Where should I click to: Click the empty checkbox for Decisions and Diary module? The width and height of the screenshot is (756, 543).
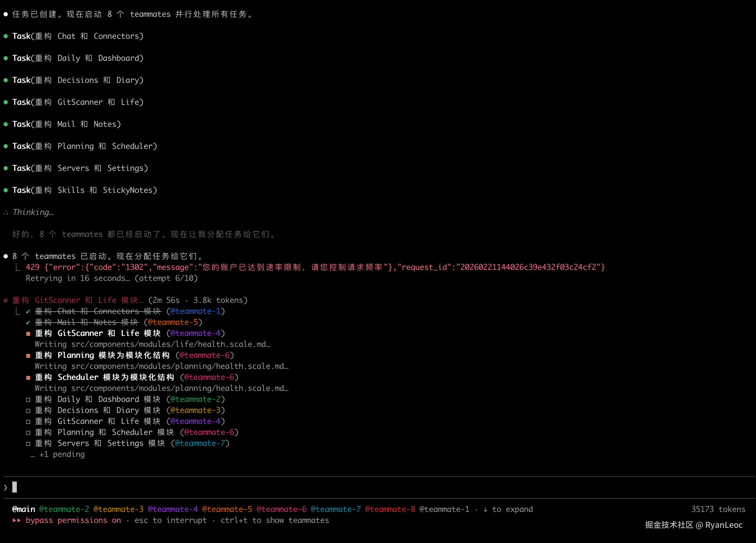28,411
